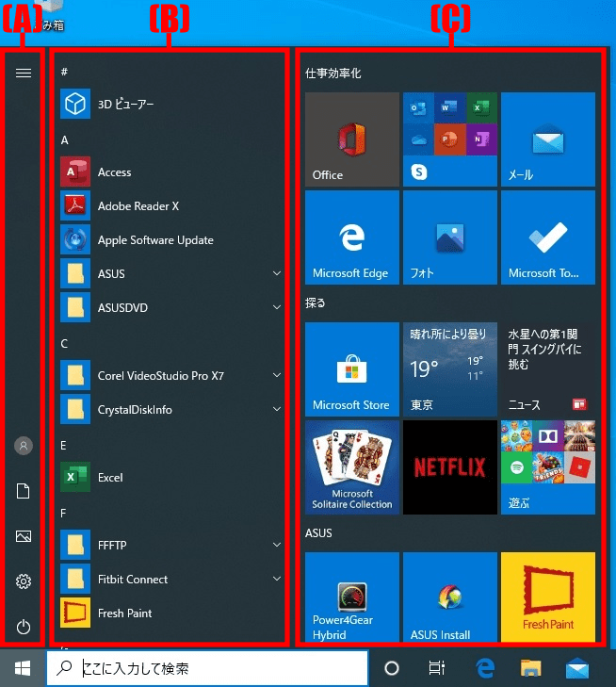Click the Power icon in Start sidebar
616x687 pixels.
(24, 627)
